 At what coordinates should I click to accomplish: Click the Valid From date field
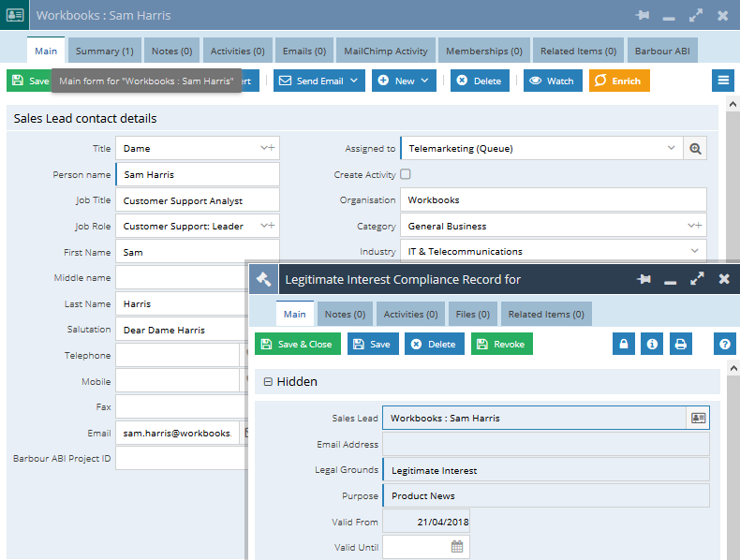coord(426,522)
